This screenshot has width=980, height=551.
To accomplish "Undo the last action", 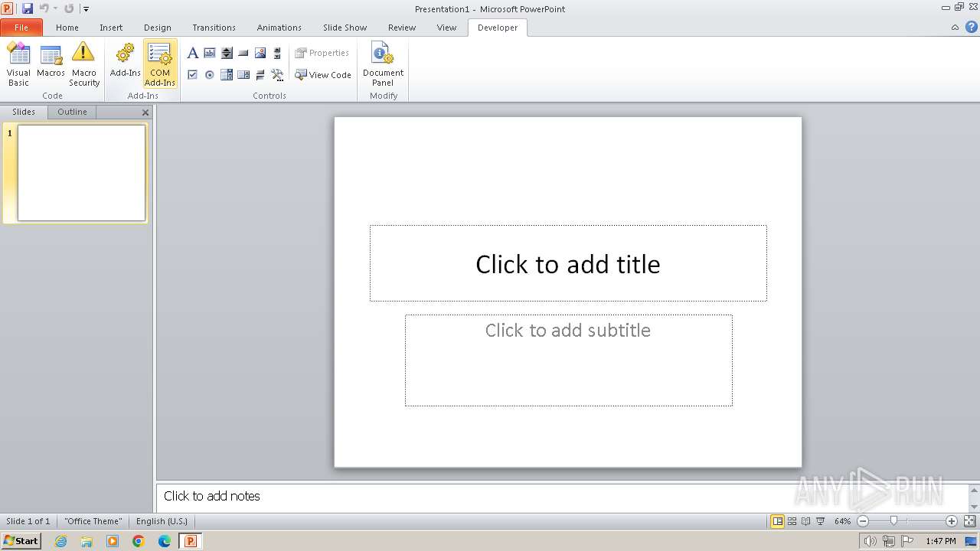I will pyautogui.click(x=44, y=8).
